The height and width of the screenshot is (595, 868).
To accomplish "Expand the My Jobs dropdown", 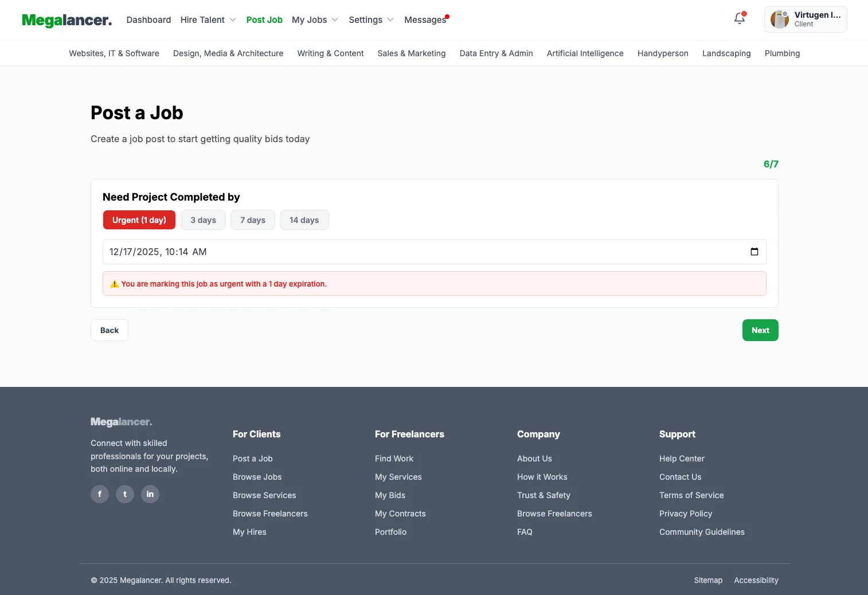I will point(315,20).
